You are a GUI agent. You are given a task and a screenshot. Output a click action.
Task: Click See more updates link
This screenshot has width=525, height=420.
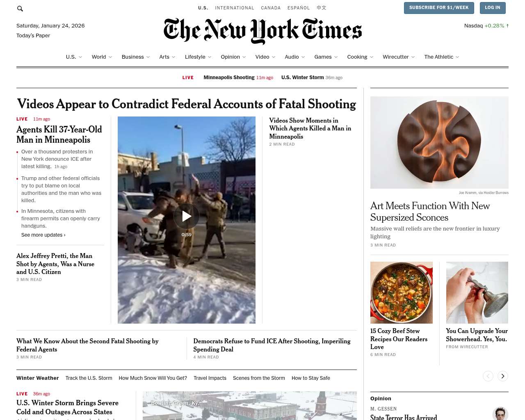[x=43, y=235]
